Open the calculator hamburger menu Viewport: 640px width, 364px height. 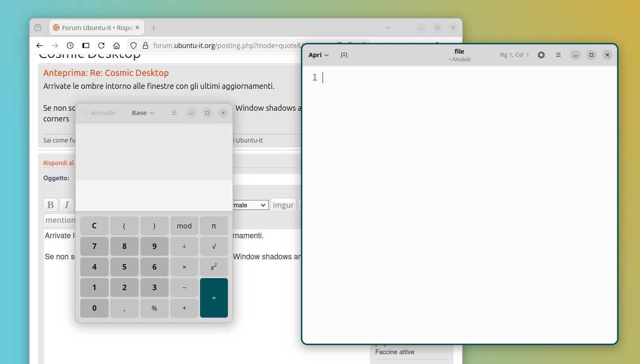coord(174,113)
